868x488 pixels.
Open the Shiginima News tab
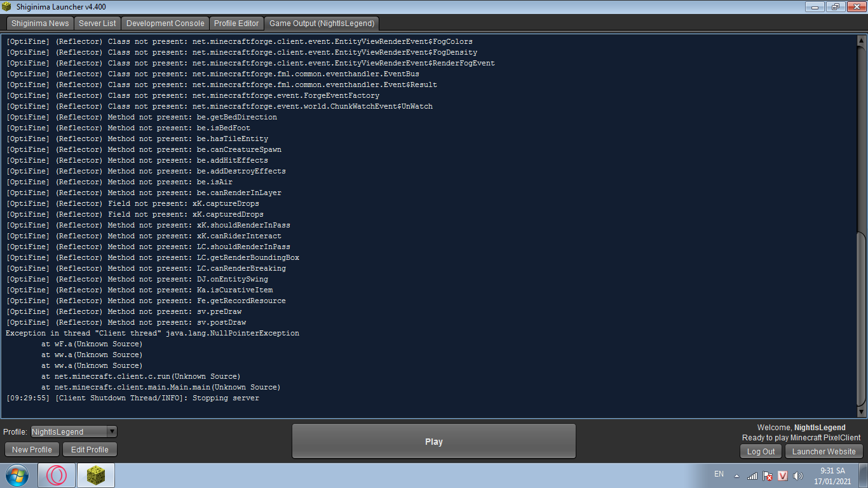pyautogui.click(x=40, y=24)
